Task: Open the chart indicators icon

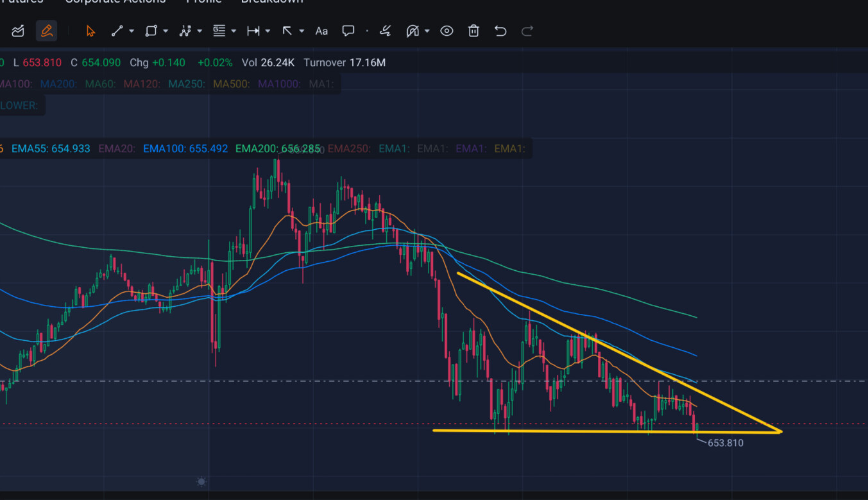Action: click(x=18, y=31)
